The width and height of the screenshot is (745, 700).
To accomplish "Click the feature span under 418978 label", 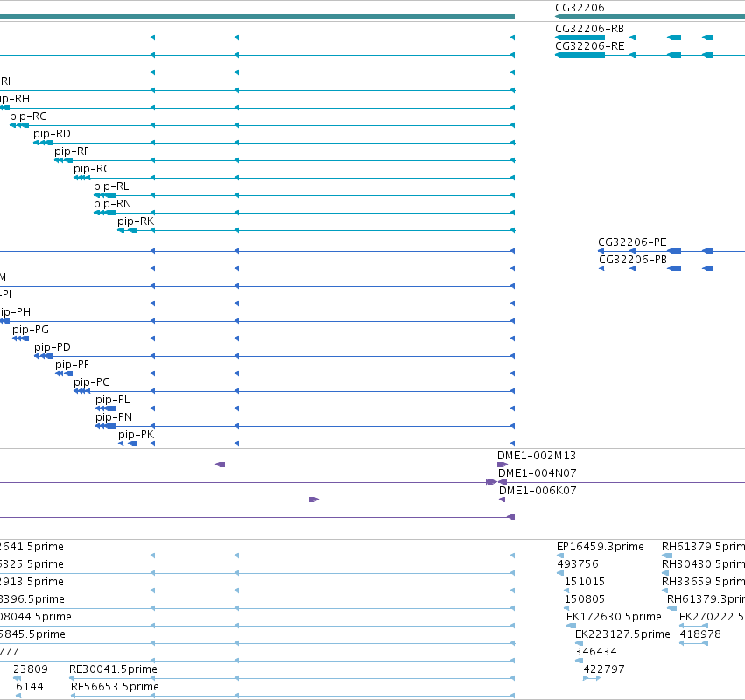I will click(693, 643).
